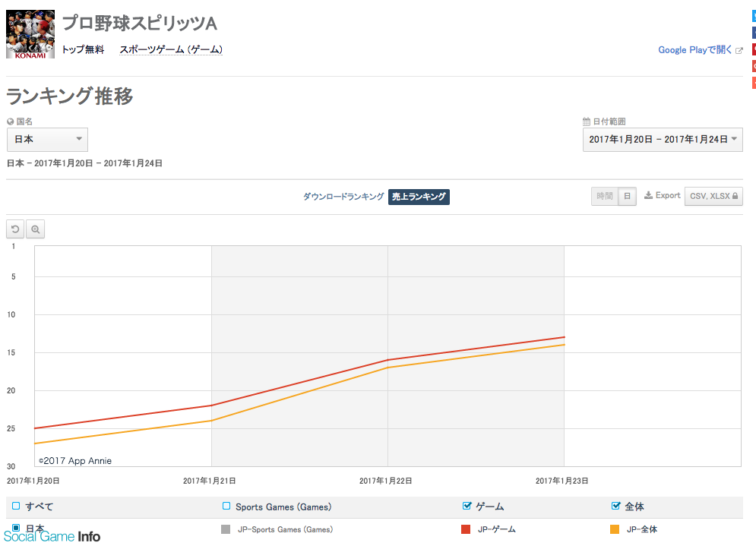
Task: Click the red JP-ゲーム legend swatch
Action: point(466,529)
